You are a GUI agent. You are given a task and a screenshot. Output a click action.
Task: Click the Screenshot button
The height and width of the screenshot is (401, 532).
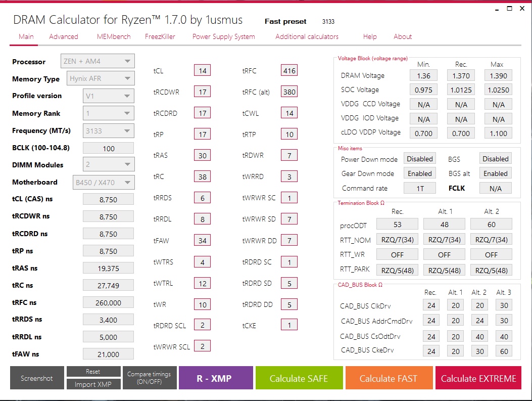pyautogui.click(x=37, y=378)
